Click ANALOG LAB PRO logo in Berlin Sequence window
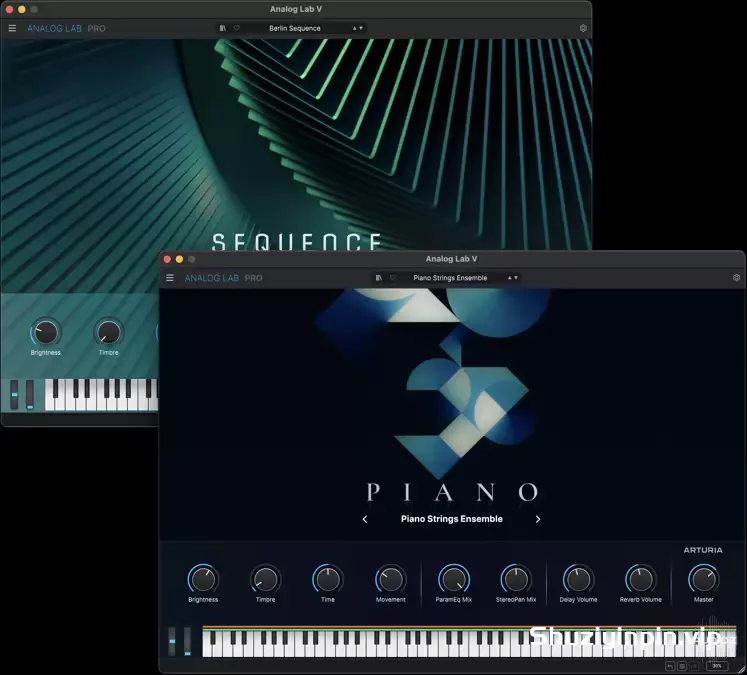 pos(66,28)
